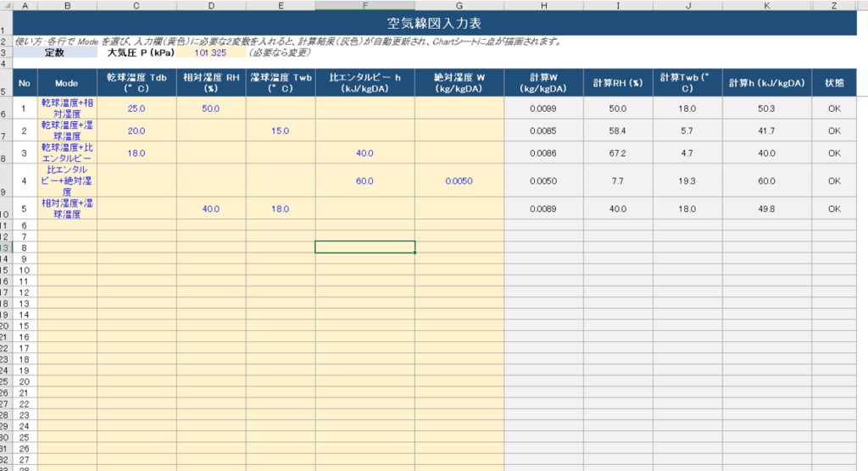Select relative humidity input cell showing 50.0
The width and height of the screenshot is (868, 471).
tap(210, 108)
